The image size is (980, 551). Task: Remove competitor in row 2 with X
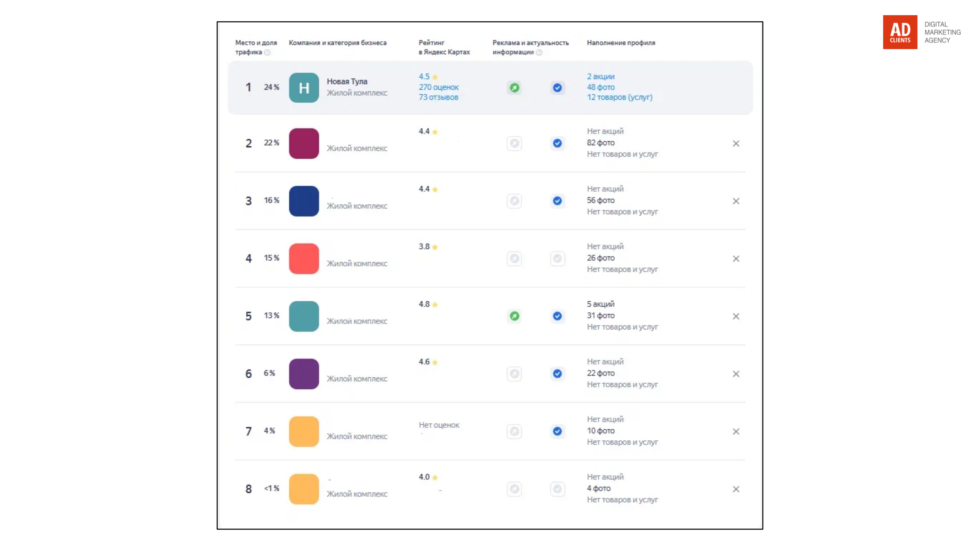[736, 143]
